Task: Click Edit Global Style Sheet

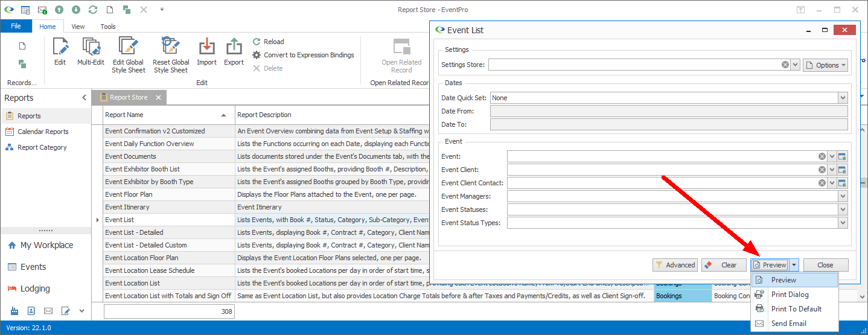Action: tap(129, 55)
